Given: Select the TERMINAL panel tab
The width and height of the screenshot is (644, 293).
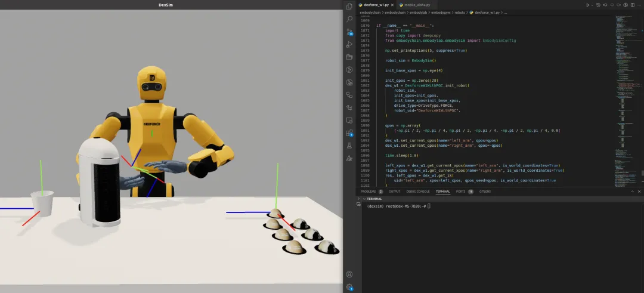Looking at the screenshot, I should (x=442, y=192).
